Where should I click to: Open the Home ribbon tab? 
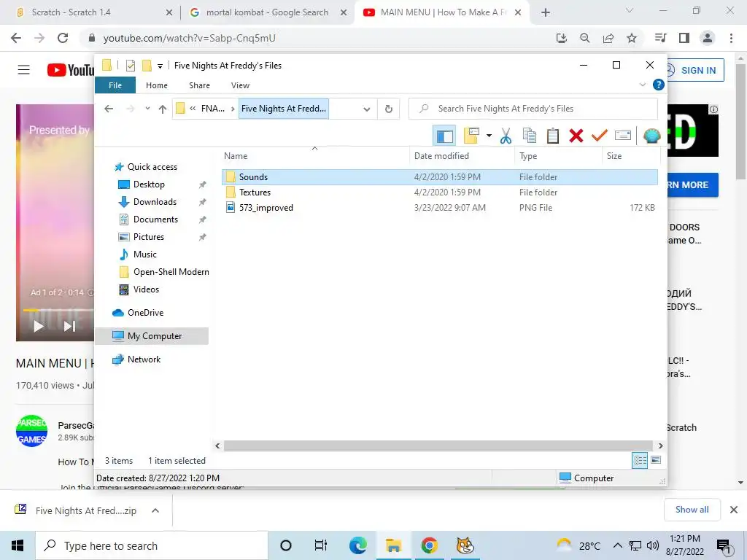(x=157, y=85)
